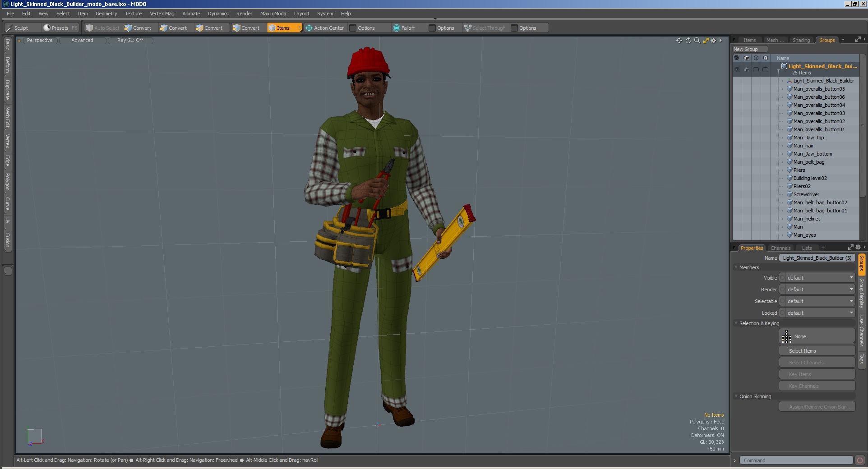868x469 pixels.
Task: Expand the Properties panel with the arrows icon
Action: 850,247
